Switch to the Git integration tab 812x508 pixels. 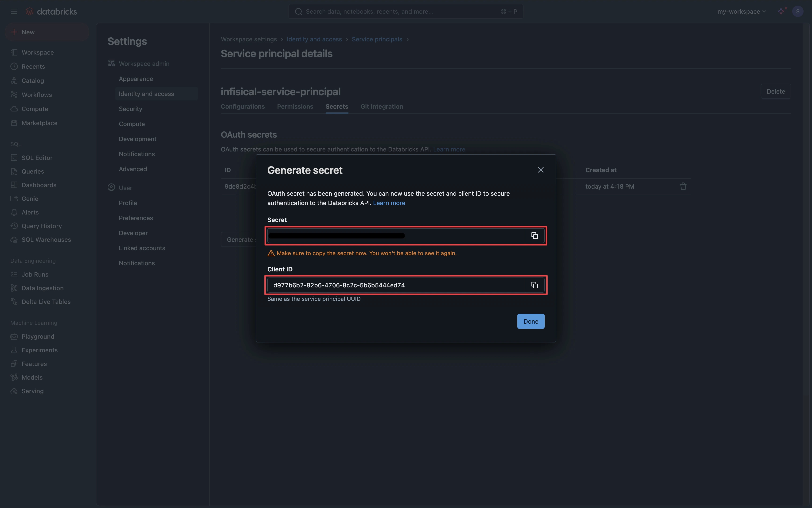coord(382,107)
